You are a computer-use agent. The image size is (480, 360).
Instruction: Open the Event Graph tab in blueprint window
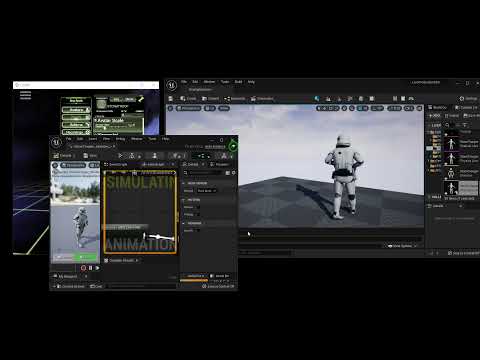116,164
